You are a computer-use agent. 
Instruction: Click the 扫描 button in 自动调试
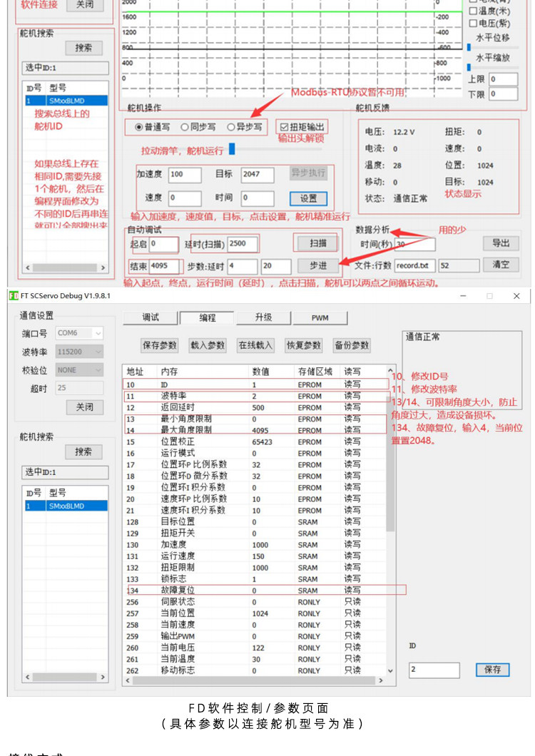click(318, 243)
